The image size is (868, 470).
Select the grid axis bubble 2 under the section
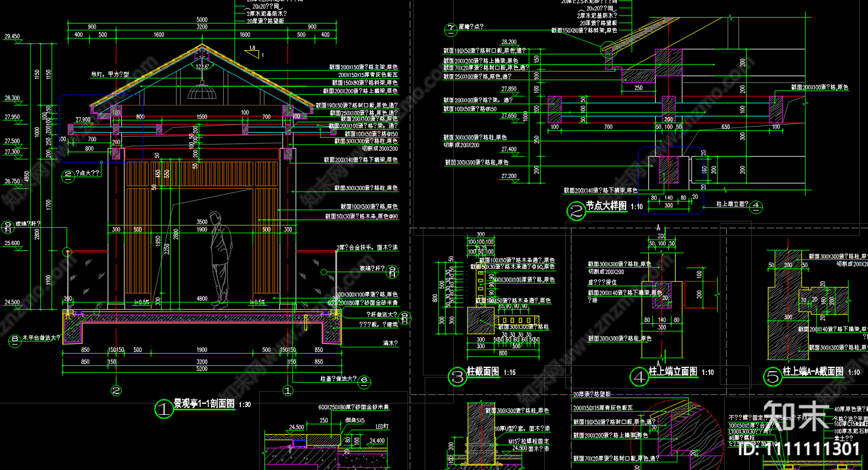(x=116, y=390)
